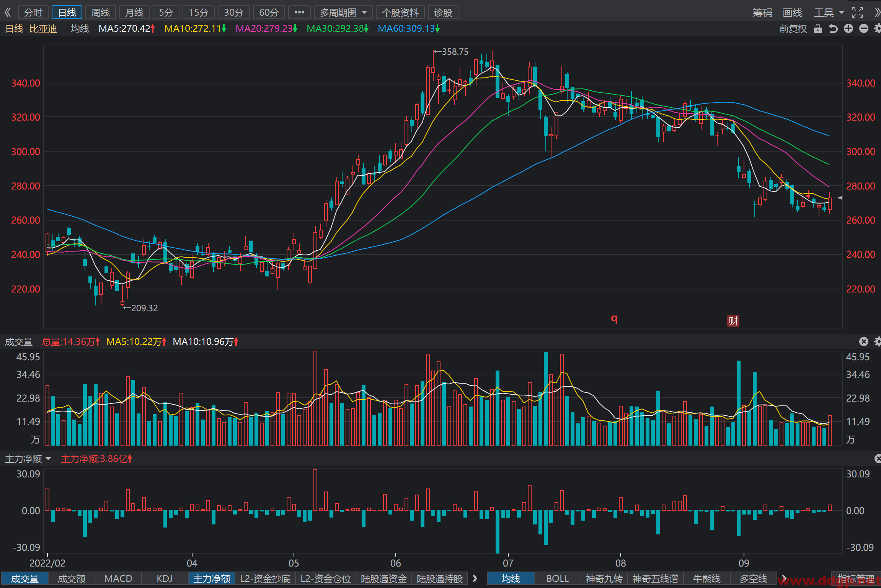Click the double left chevron icon at top-left

click(x=8, y=12)
